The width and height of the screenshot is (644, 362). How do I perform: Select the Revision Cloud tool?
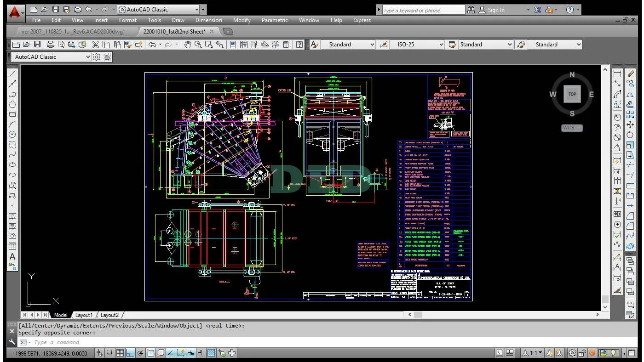click(12, 144)
